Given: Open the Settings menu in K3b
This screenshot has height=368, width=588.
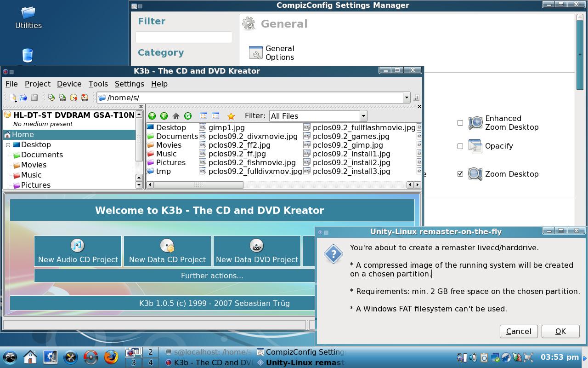Looking at the screenshot, I should pos(130,84).
